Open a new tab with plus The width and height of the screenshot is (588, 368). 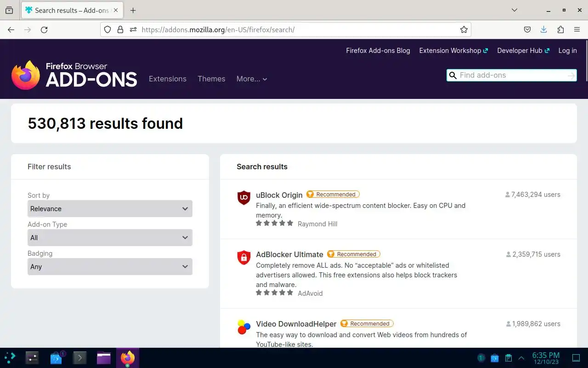point(133,10)
